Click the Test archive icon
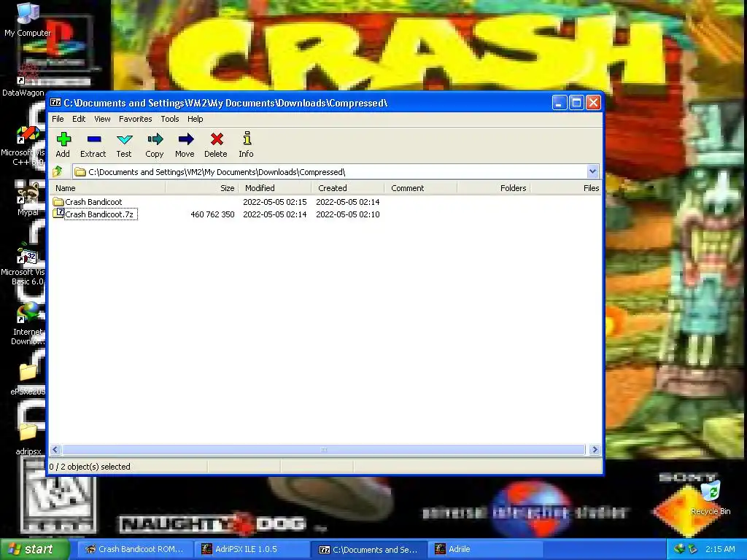Screen dimensions: 747x560 [124, 139]
